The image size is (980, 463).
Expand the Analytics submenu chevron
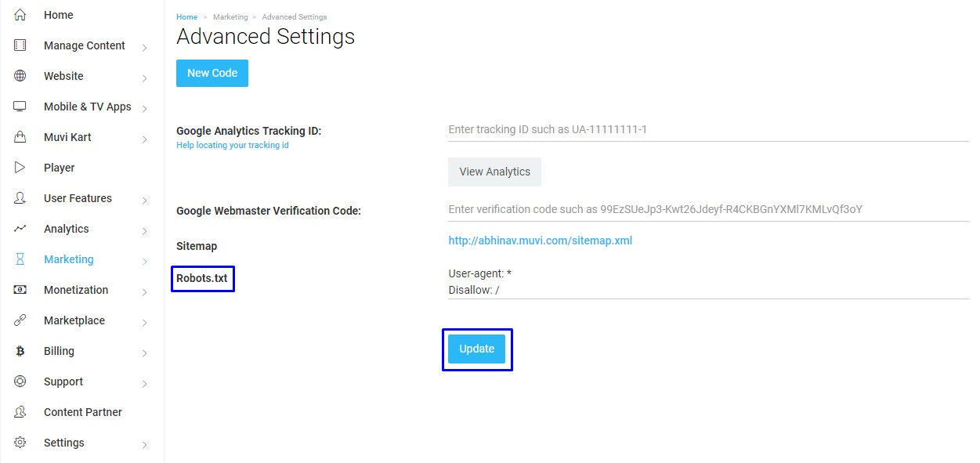point(145,231)
